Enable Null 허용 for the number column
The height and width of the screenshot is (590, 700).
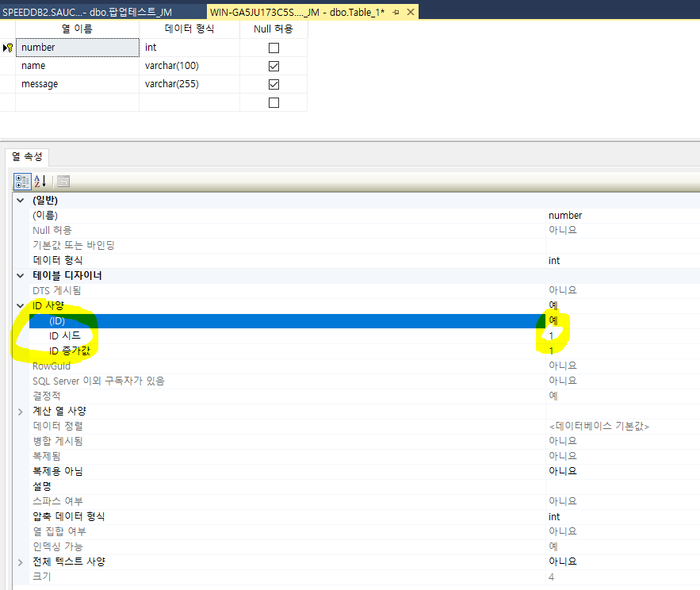[273, 47]
